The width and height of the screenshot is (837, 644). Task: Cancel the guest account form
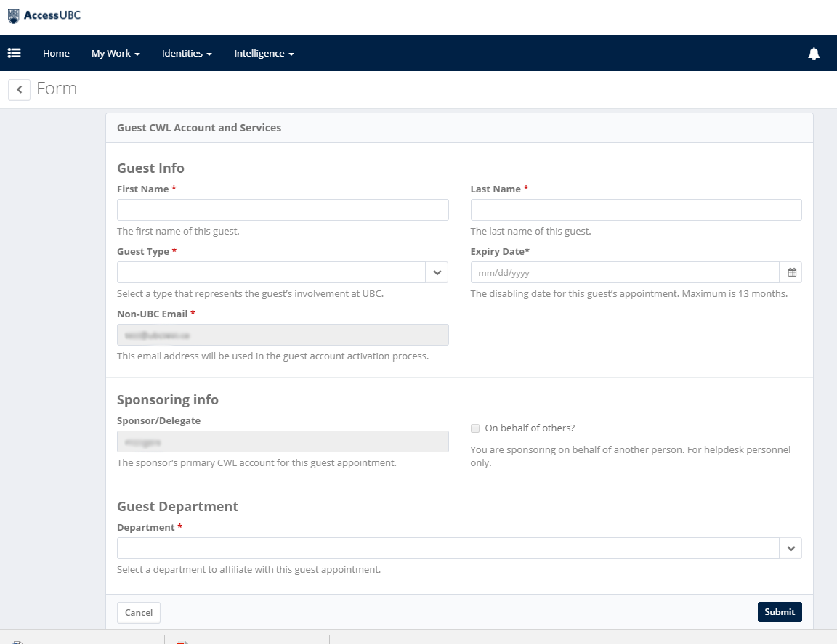point(139,613)
